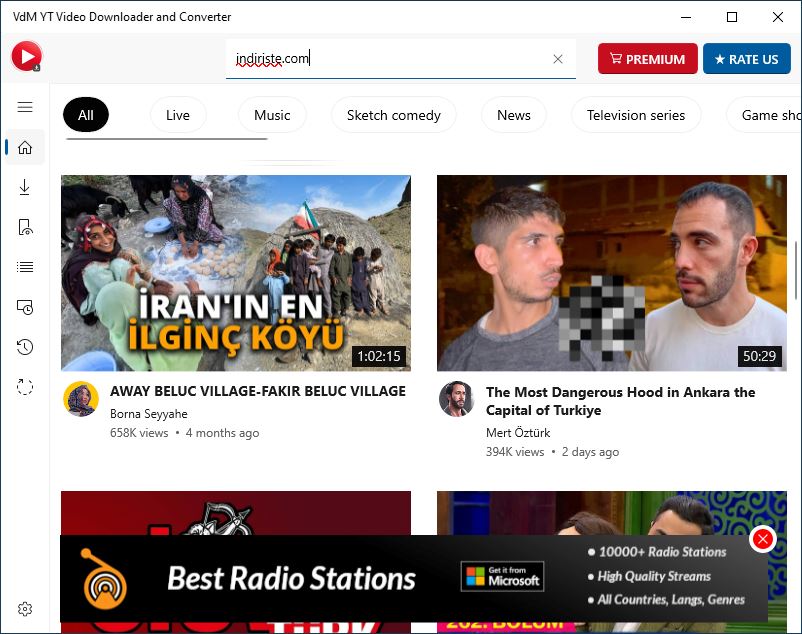Click Mert Öztürk channel avatar
The height and width of the screenshot is (634, 802).
pyautogui.click(x=457, y=399)
